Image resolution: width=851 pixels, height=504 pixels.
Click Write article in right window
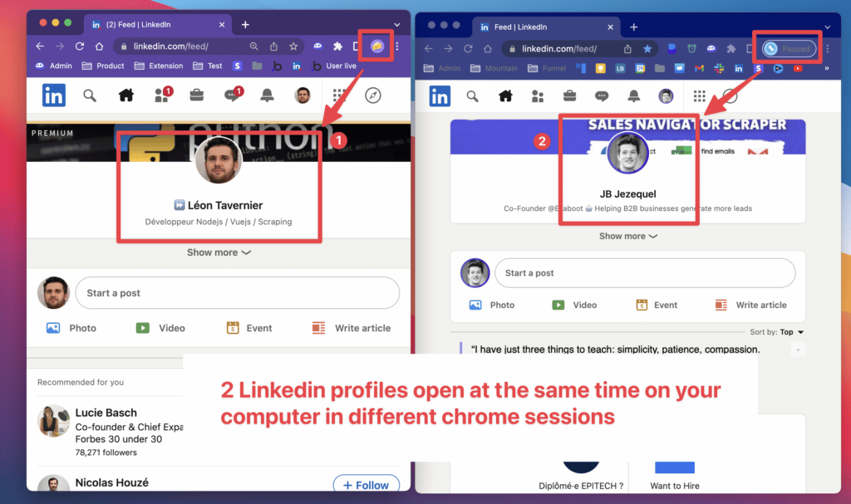click(750, 305)
